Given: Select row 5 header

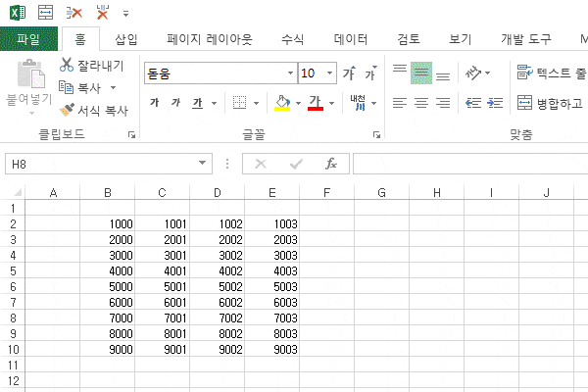Looking at the screenshot, I should click(13, 270).
